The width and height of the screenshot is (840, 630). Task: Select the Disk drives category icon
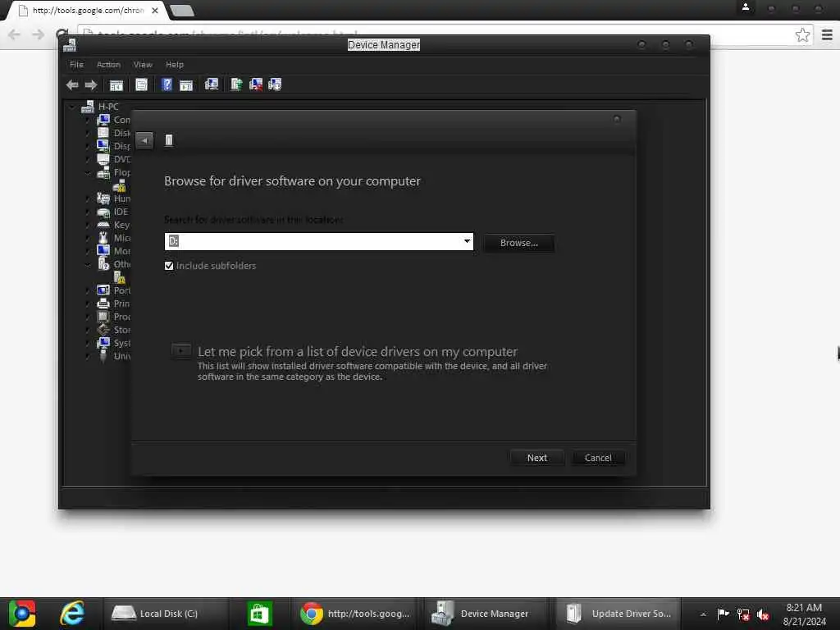tap(103, 133)
